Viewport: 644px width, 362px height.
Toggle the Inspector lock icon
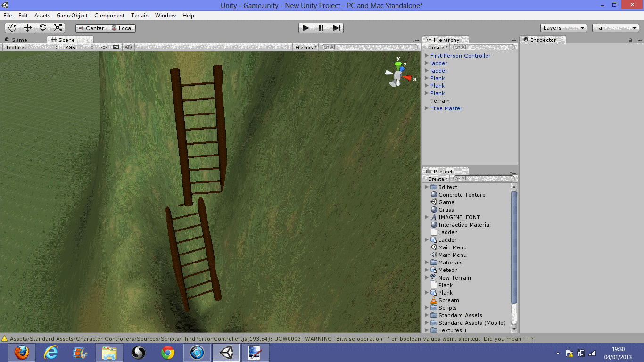click(x=630, y=41)
